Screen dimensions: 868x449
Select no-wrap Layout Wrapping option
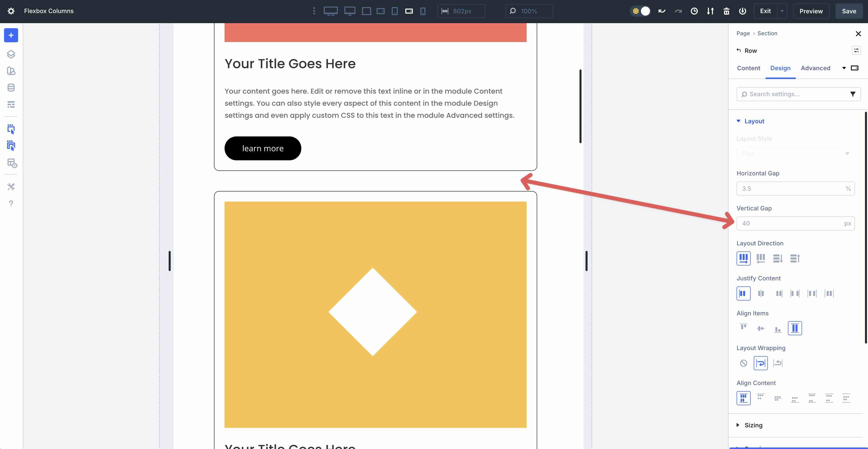click(x=743, y=363)
